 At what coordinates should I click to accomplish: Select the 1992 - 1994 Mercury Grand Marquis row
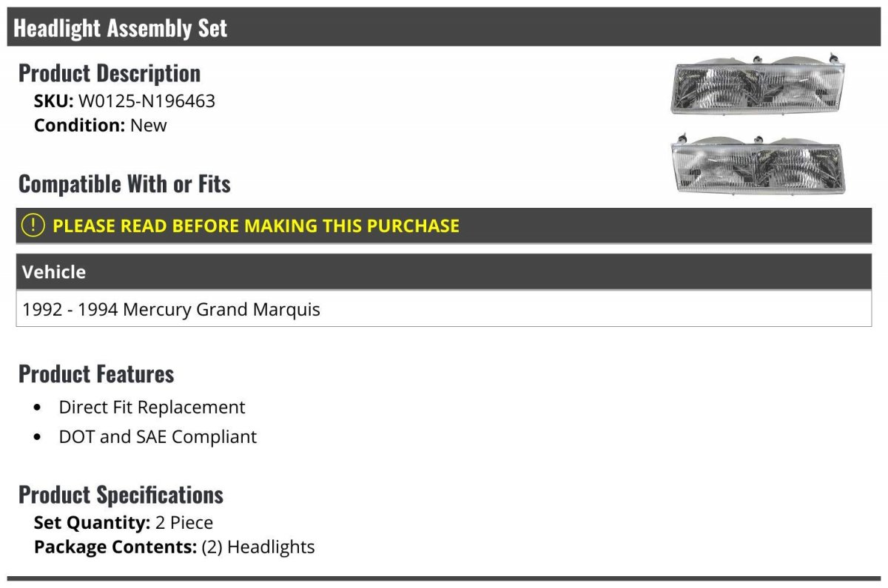444,308
